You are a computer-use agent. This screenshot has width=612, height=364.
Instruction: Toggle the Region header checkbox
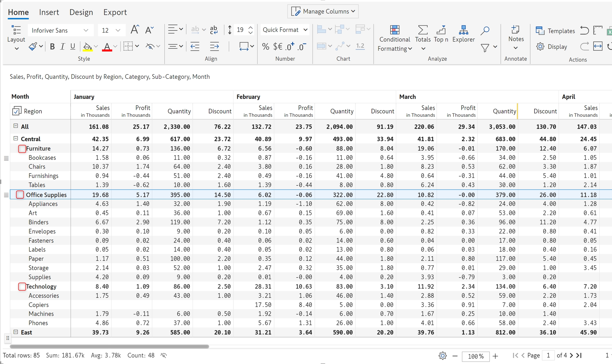[16, 111]
